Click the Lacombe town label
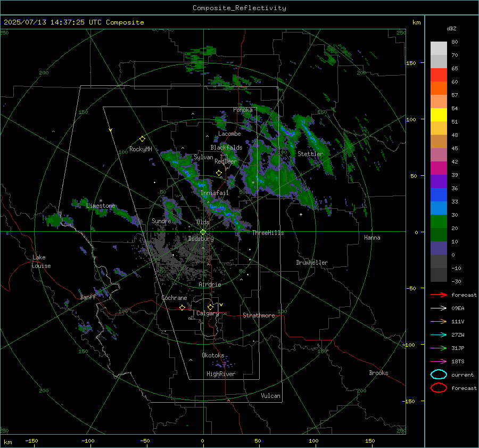The image size is (479, 448). (x=229, y=134)
